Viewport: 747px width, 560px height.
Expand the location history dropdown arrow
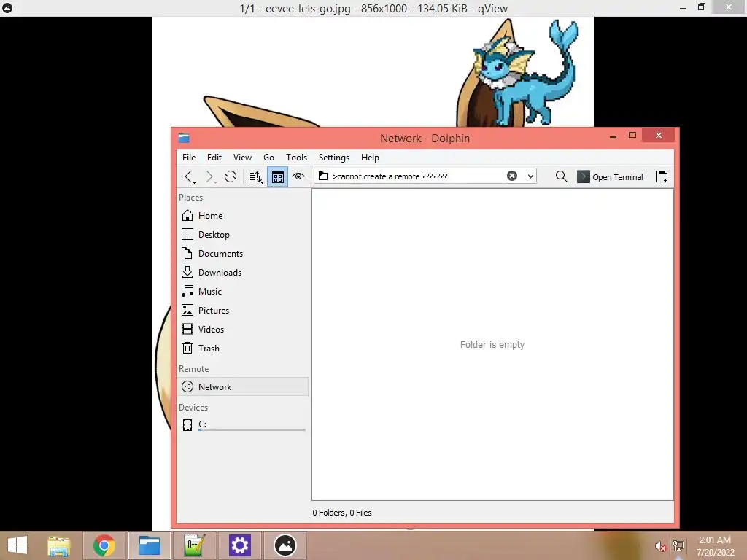point(530,176)
